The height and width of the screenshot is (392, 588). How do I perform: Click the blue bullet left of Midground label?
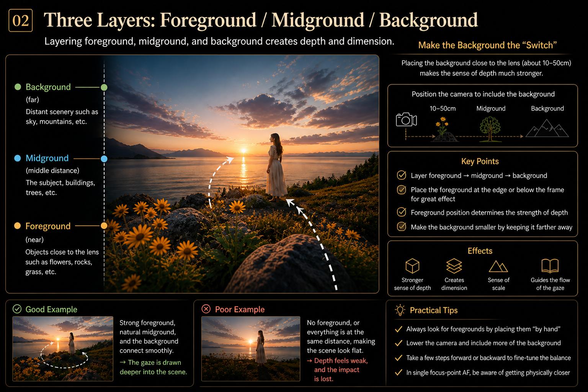(17, 158)
